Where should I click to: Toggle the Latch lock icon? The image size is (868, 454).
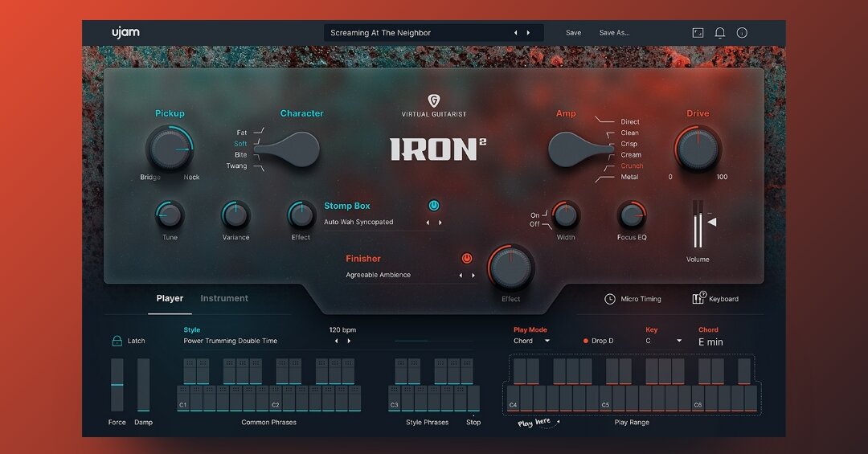tap(117, 341)
